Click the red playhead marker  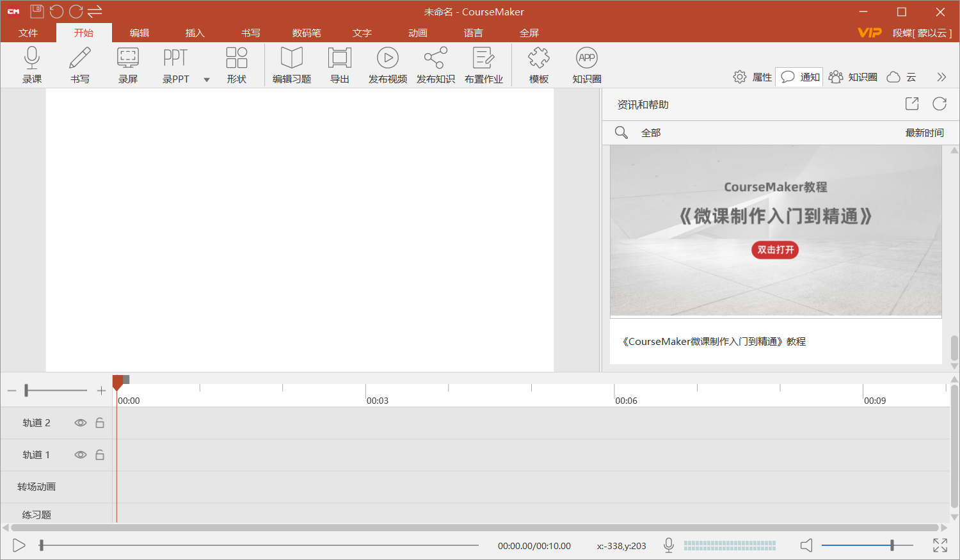(118, 382)
